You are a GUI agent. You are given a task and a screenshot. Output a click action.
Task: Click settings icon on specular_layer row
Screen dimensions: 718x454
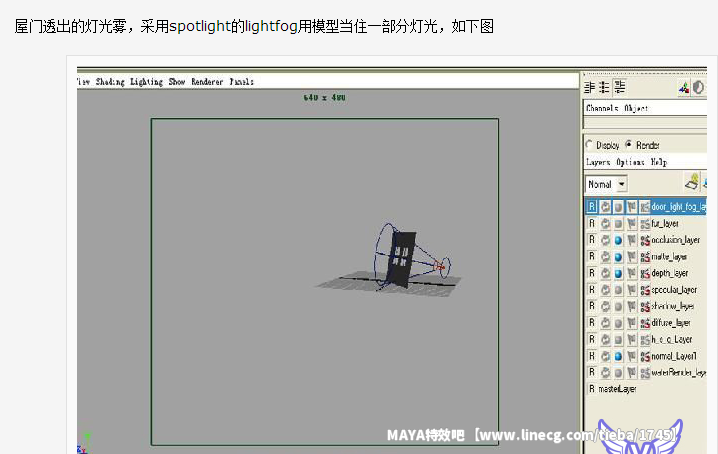click(645, 290)
